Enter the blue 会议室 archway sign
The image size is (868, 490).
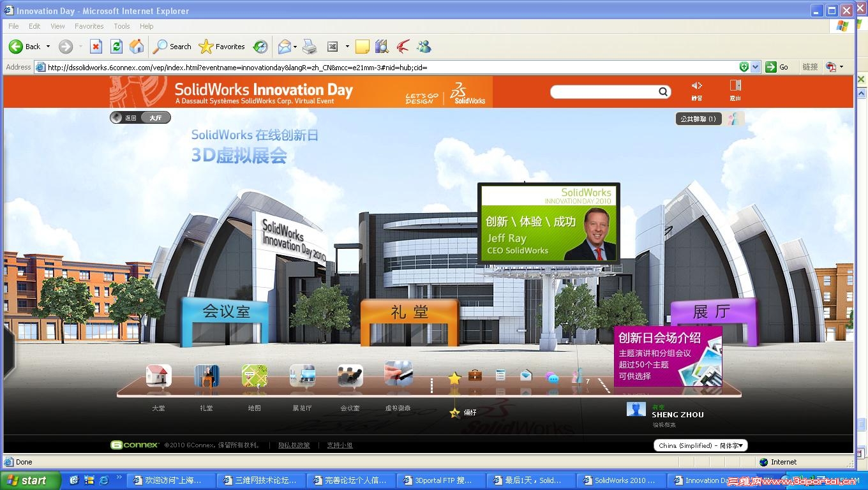coord(226,311)
